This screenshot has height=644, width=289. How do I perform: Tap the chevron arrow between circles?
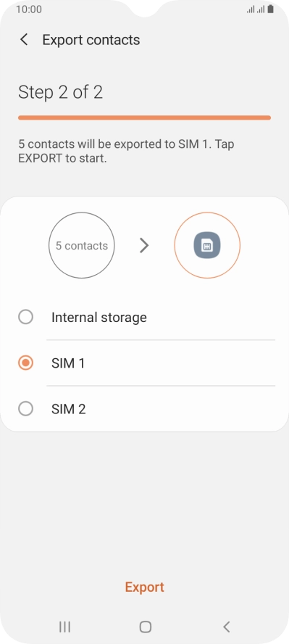[x=144, y=246]
